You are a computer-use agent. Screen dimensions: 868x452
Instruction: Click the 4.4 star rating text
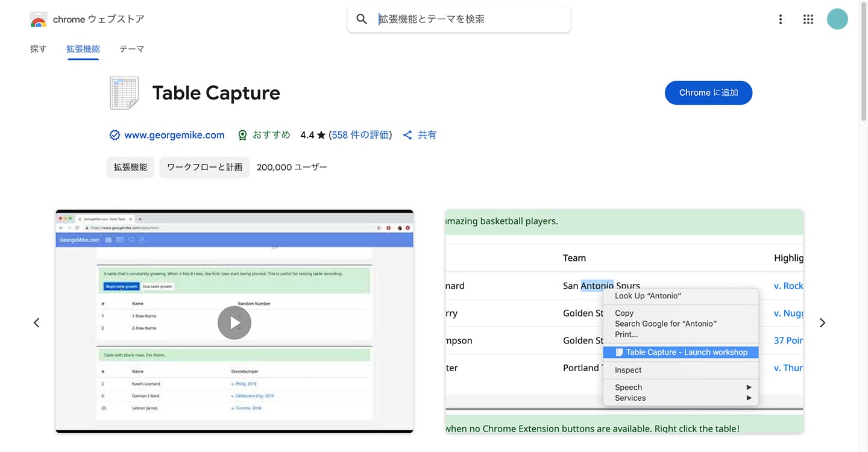313,135
